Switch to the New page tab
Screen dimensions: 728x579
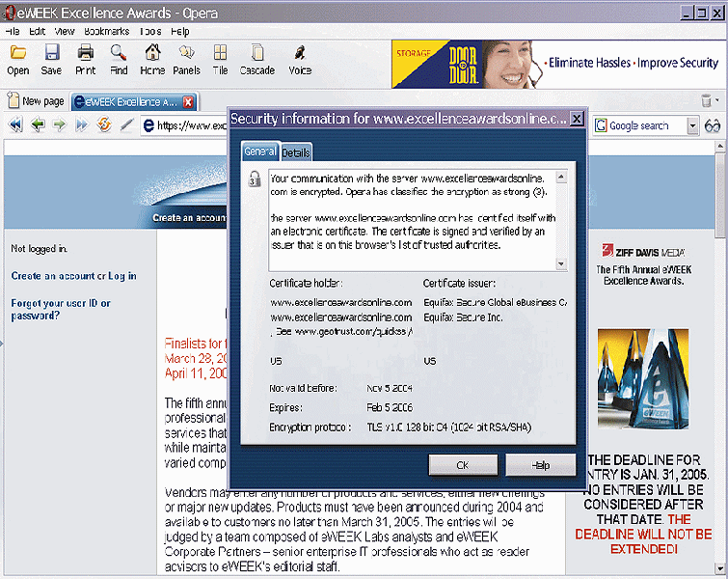click(37, 100)
